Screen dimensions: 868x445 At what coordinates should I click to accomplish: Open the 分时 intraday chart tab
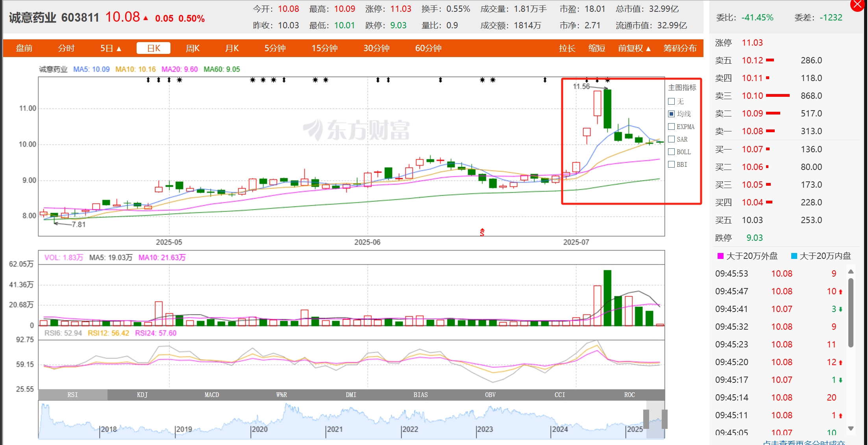[66, 48]
